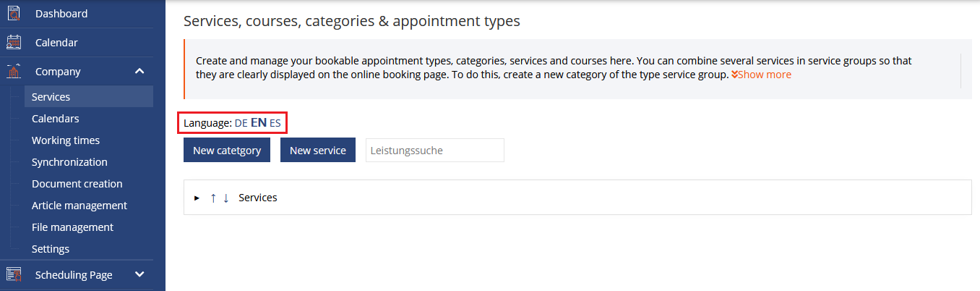The image size is (980, 291).
Task: Switch language to DE
Action: pyautogui.click(x=241, y=123)
